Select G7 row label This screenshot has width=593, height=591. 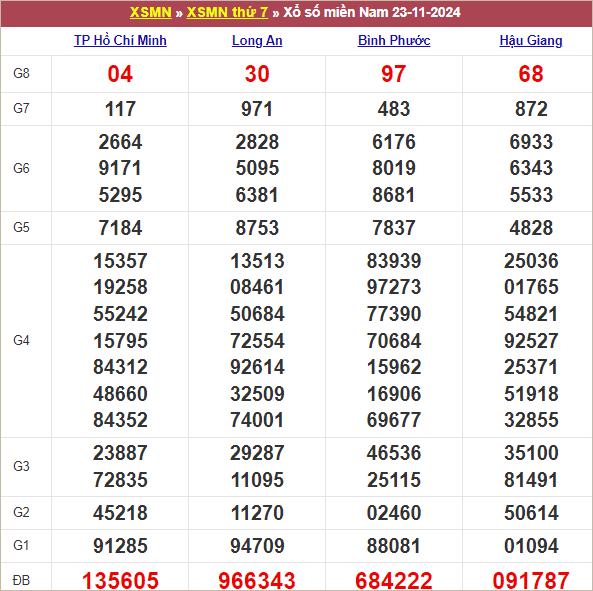[x=21, y=109]
